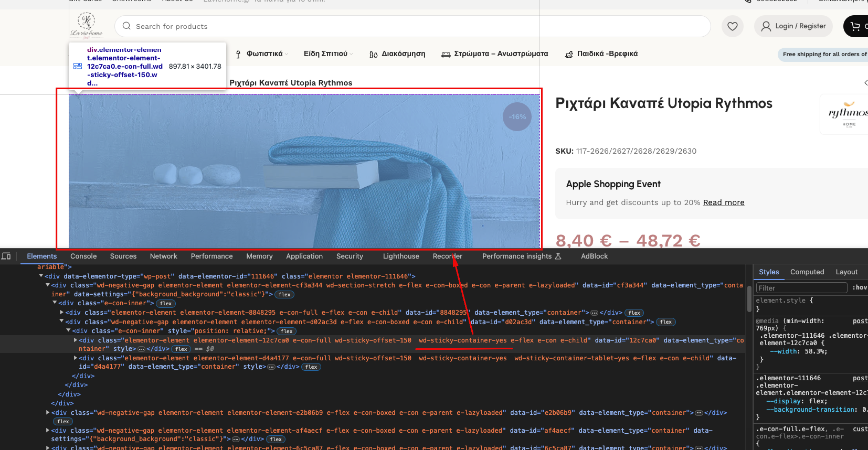The height and width of the screenshot is (450, 868).
Task: Follow the Read more link
Action: point(724,202)
